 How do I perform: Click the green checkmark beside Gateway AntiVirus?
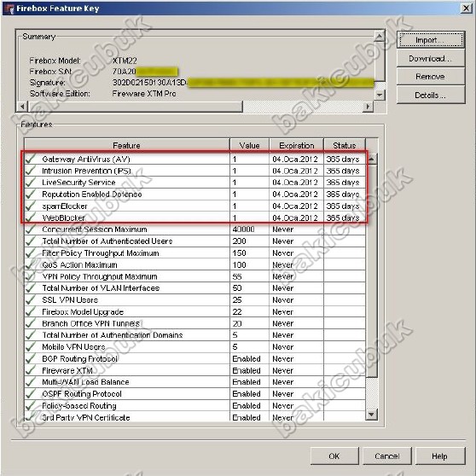pos(31,159)
